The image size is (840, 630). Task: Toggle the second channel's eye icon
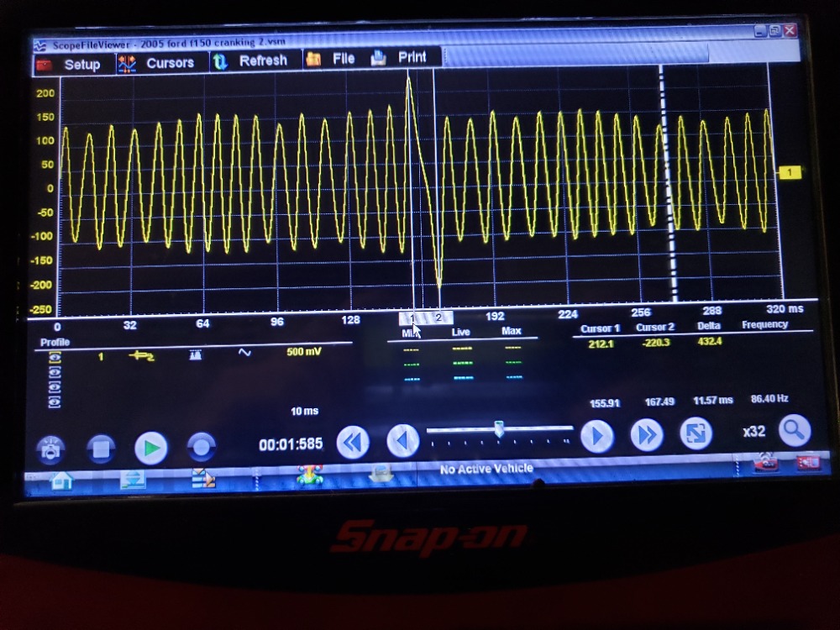pos(55,371)
